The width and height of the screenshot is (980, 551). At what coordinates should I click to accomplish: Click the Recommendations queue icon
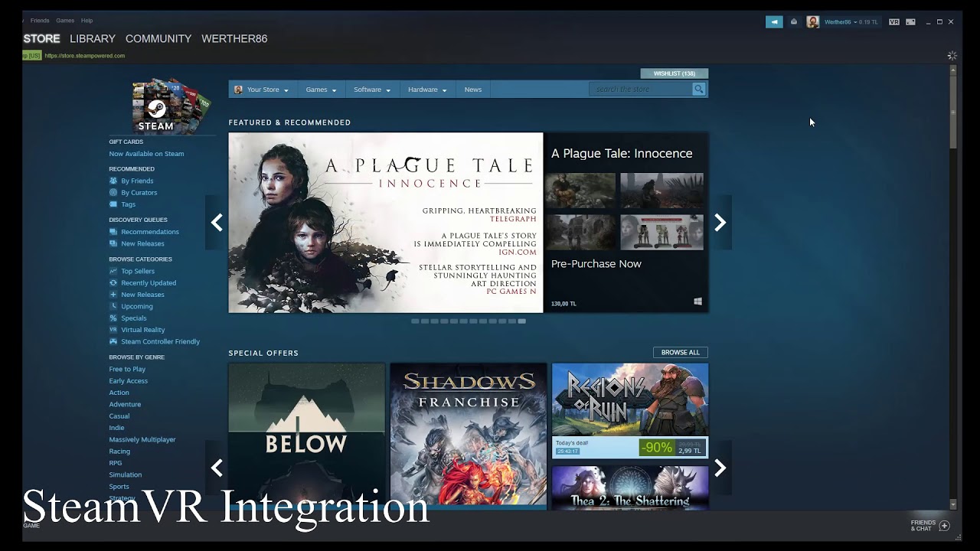point(113,232)
